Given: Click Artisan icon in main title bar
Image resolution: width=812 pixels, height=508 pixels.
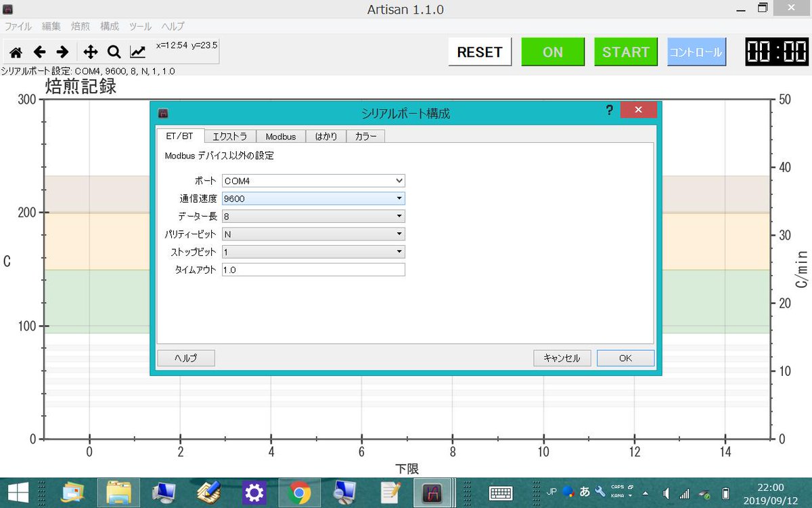Looking at the screenshot, I should click(x=9, y=9).
